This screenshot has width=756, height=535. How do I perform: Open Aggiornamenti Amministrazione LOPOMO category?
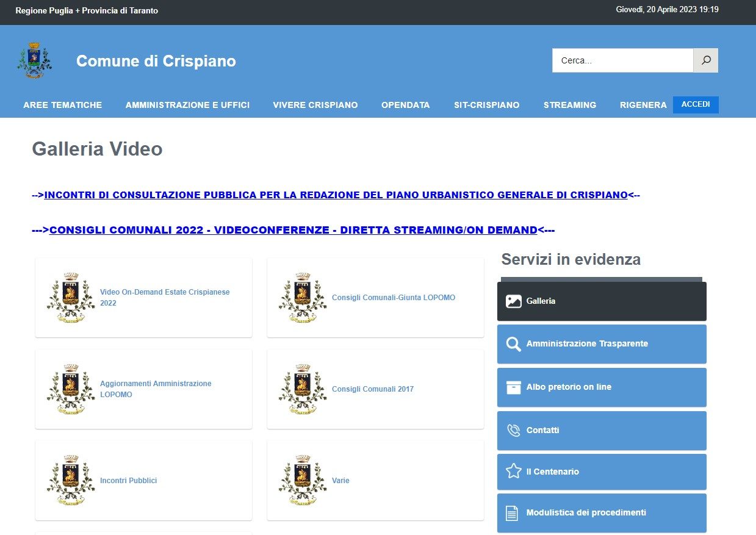pos(156,389)
